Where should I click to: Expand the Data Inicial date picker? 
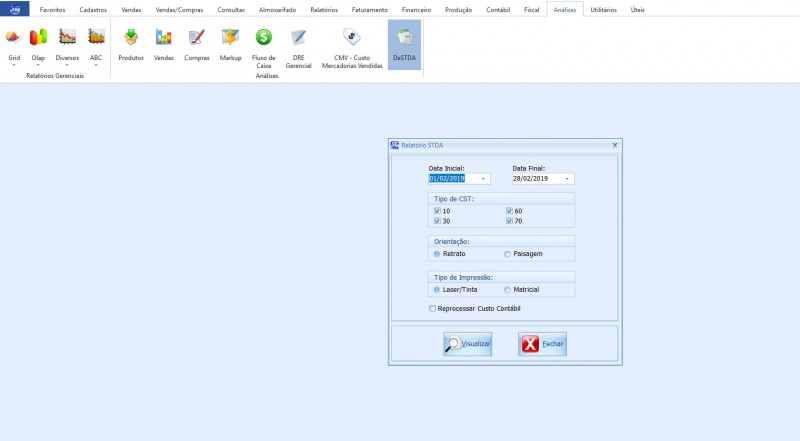(x=485, y=179)
